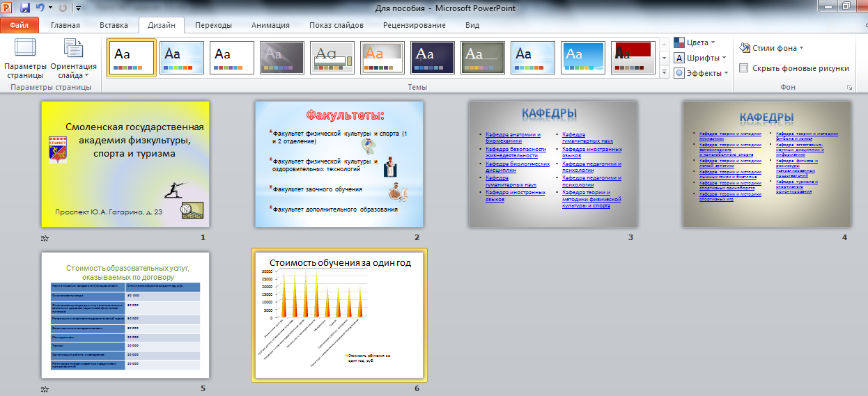Switch to the Показ слайдов tab
Screen dimensions: 868x396
click(336, 25)
